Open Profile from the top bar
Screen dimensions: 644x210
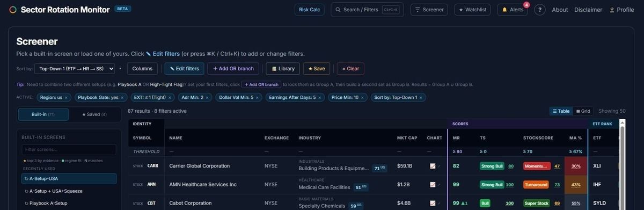coord(621,10)
